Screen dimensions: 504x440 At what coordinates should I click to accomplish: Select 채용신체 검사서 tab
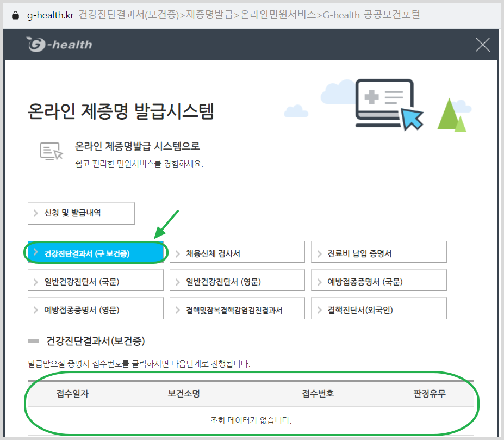coord(237,252)
